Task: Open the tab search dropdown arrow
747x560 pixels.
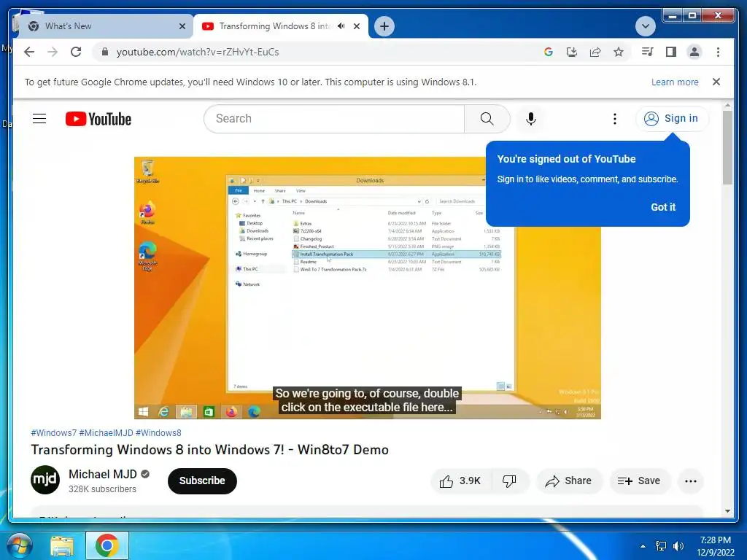Action: pos(646,26)
